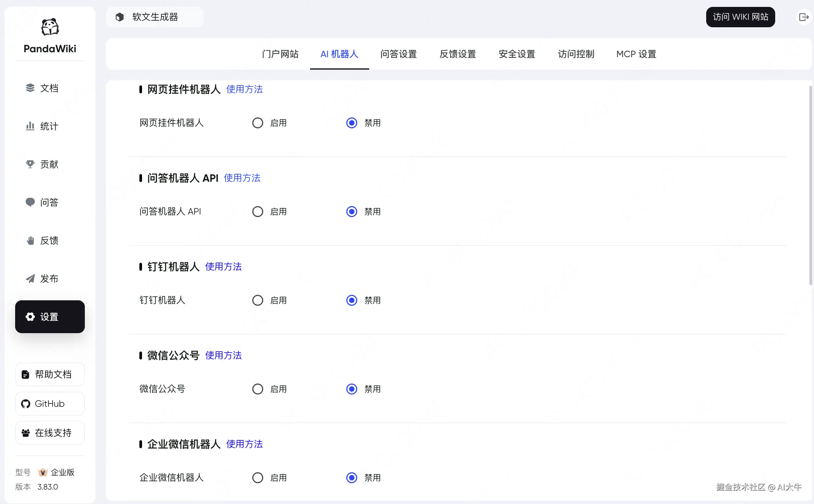814x504 pixels.
Task: Open the 贡献 trophy icon
Action: click(30, 164)
